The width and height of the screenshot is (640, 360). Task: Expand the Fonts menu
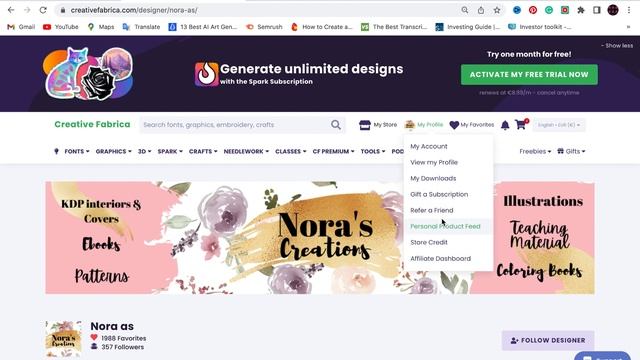(77, 151)
